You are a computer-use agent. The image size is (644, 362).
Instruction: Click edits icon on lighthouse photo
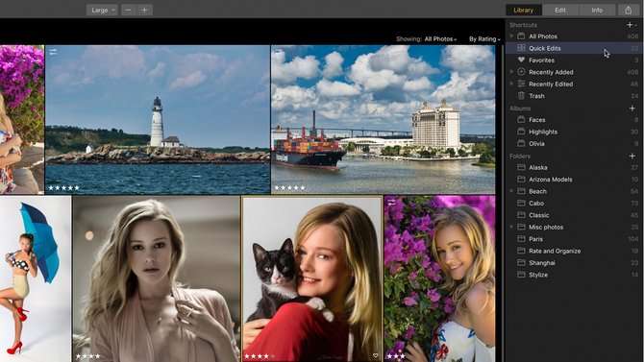tap(53, 52)
